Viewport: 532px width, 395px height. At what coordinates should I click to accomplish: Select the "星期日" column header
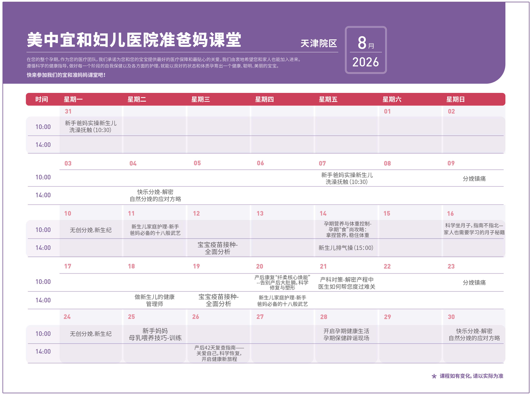[456, 99]
